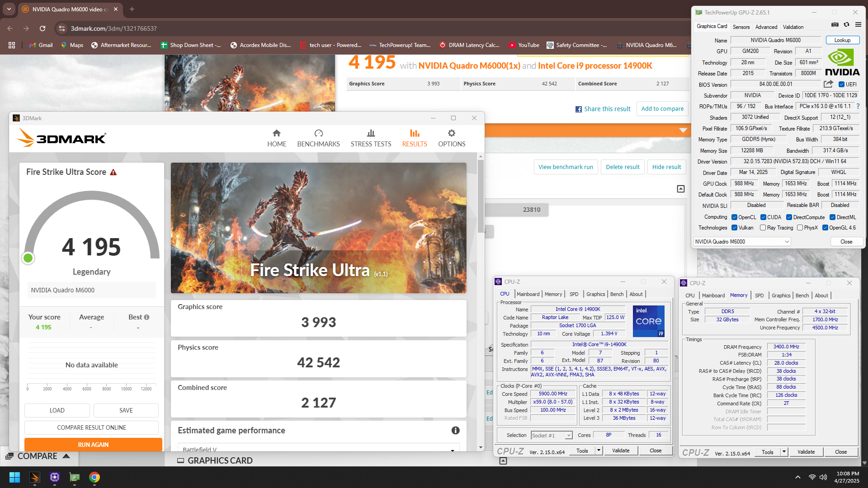Switch to Mainboard tab in CPU-Z CPU window
The width and height of the screenshot is (868, 488).
coord(528,294)
